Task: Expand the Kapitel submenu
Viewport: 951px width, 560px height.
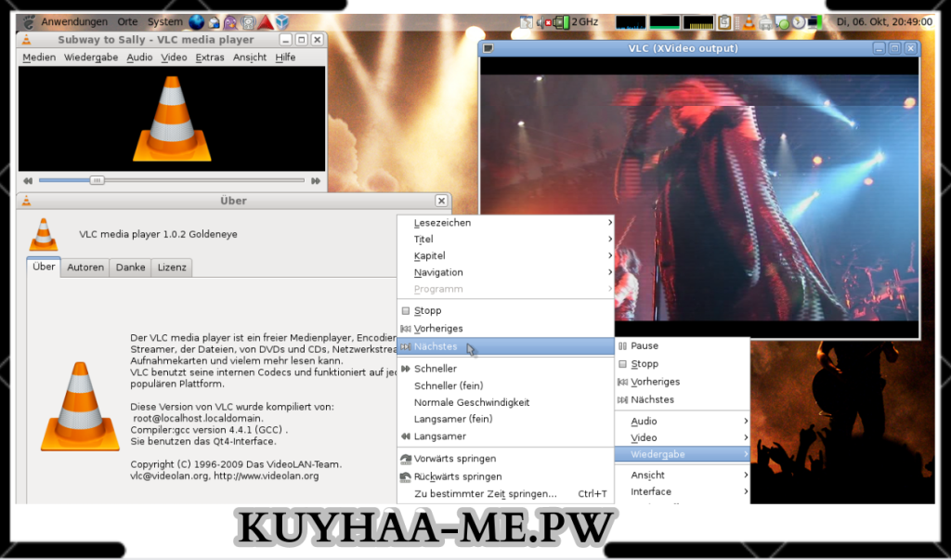Action: [x=505, y=255]
